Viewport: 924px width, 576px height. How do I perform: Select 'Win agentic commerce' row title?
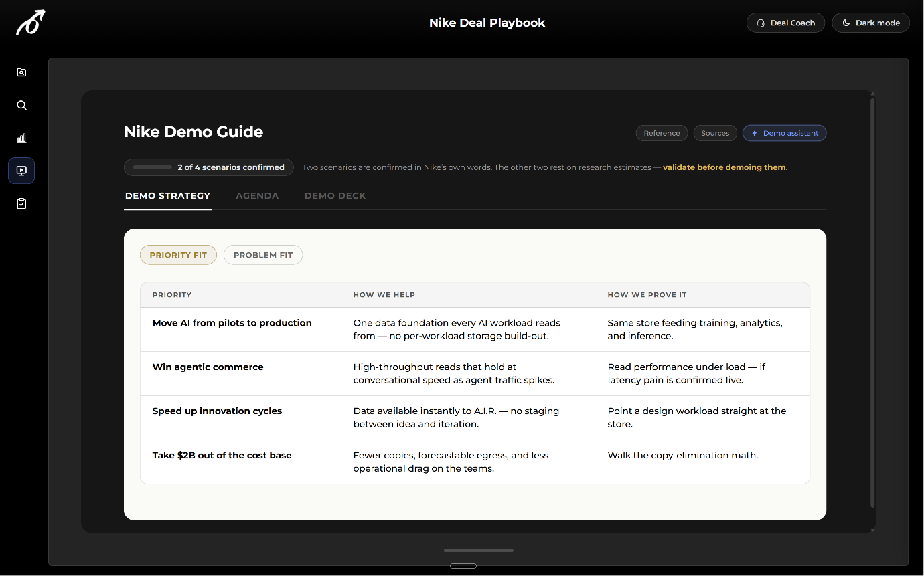208,367
